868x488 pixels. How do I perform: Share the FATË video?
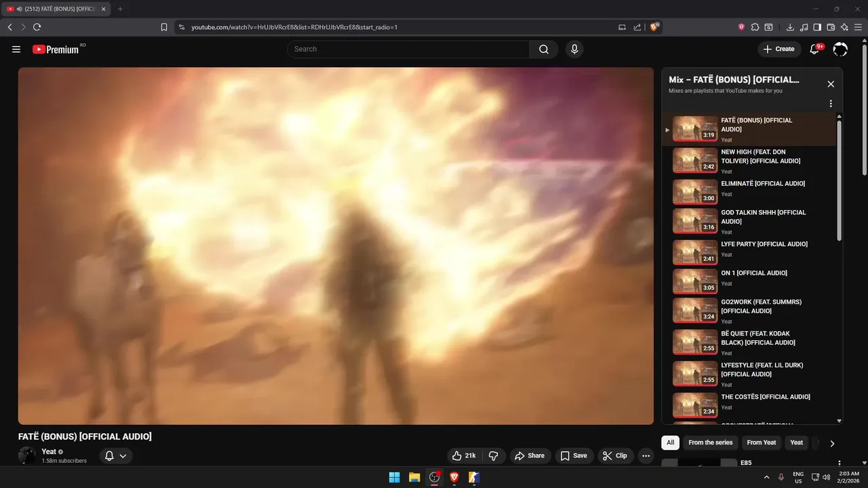pos(530,455)
